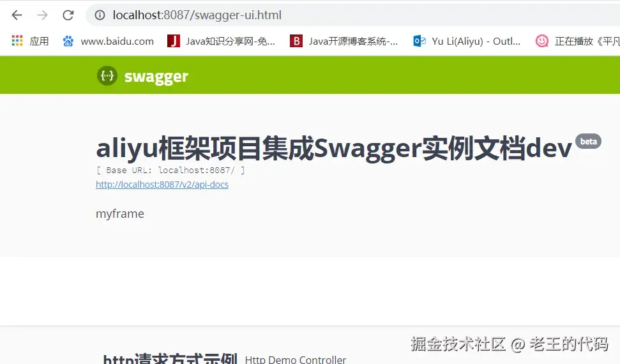620x364 pixels.
Task: Click the red B blog bookmark icon
Action: [x=296, y=41]
